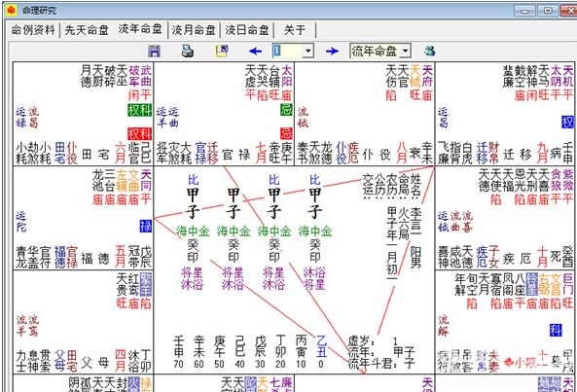
Task: Open the year number dropdown arrow
Action: point(308,52)
